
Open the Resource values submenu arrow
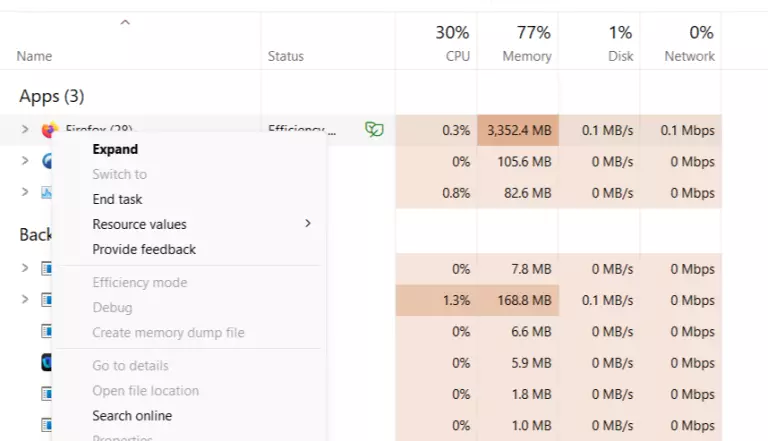coord(308,223)
